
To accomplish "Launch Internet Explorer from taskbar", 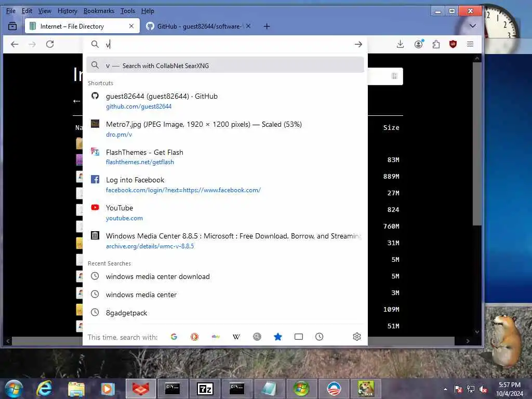I will [x=45, y=389].
